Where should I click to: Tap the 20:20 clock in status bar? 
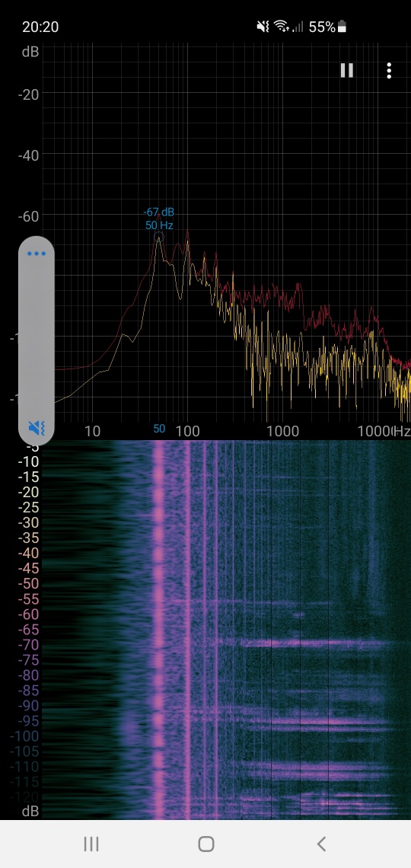tap(40, 27)
